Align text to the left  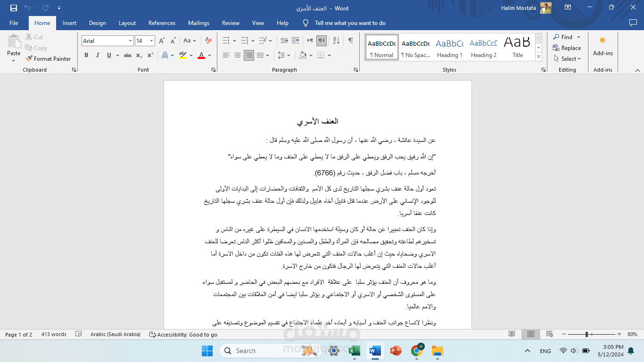pyautogui.click(x=226, y=55)
